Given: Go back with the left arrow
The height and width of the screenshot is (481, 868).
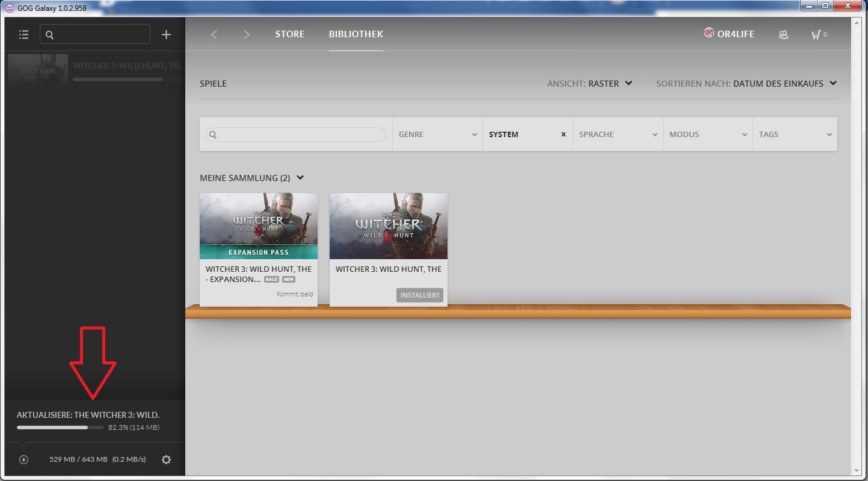Looking at the screenshot, I should point(214,35).
